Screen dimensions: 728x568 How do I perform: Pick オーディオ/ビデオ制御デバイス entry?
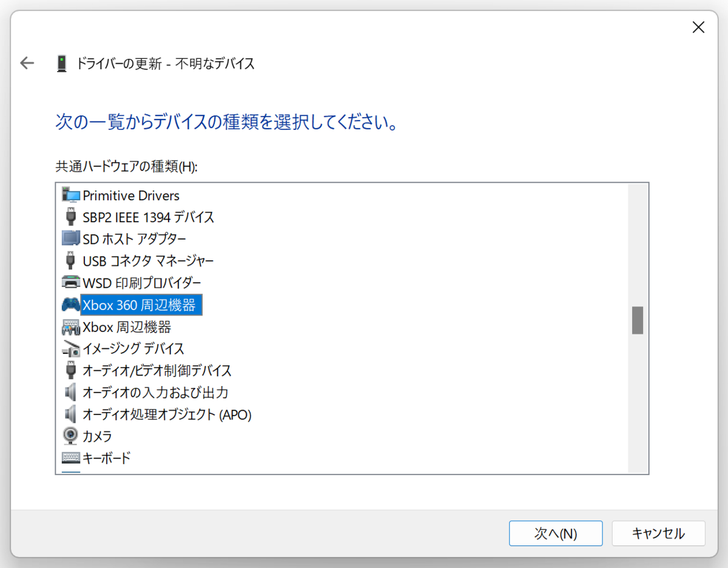pos(157,370)
